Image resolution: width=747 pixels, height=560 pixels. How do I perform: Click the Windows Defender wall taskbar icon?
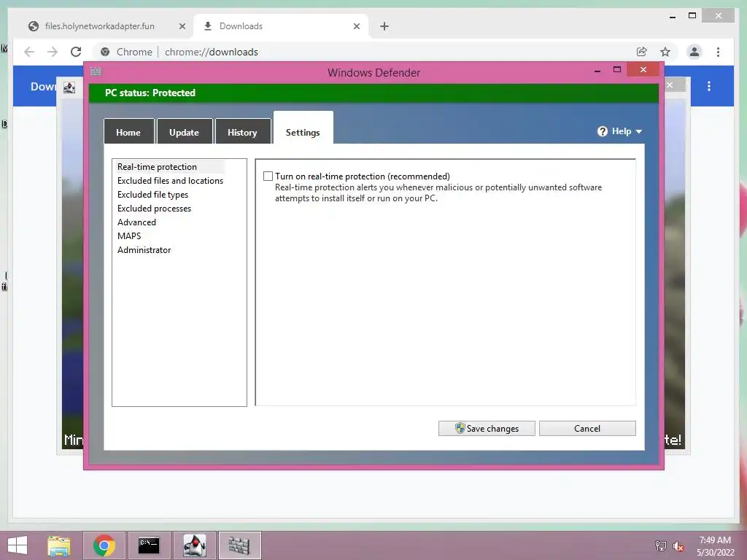(x=239, y=545)
